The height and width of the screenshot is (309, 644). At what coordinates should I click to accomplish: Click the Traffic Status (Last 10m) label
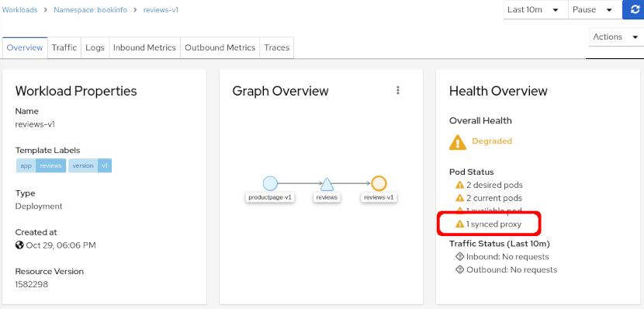500,244
